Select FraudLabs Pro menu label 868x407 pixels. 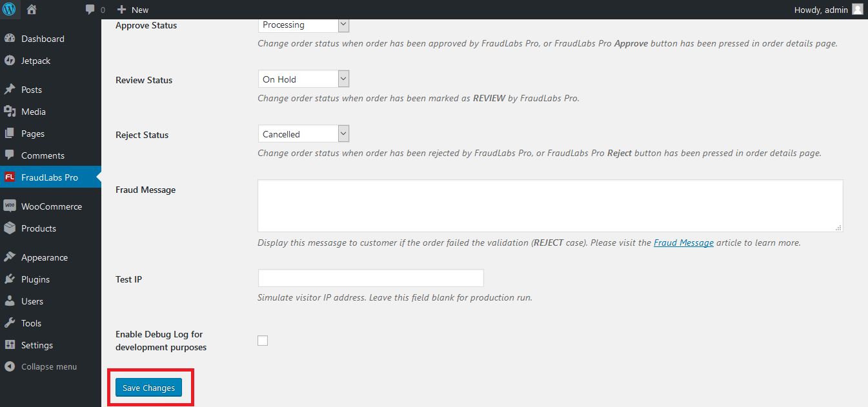click(x=50, y=177)
